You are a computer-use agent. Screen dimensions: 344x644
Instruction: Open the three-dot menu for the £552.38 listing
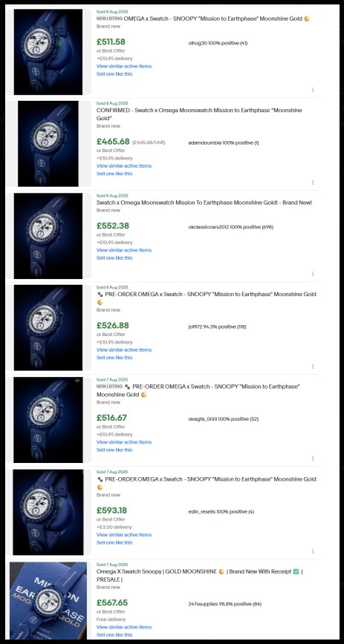click(313, 274)
